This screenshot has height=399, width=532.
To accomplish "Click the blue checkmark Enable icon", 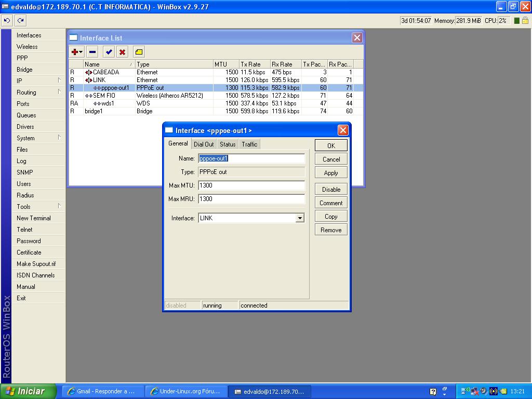I will coord(109,52).
